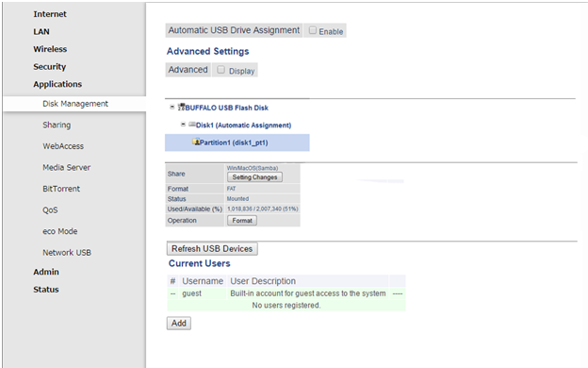Click the partition icon beside Partition1
Image resolution: width=588 pixels, height=368 pixels.
click(x=196, y=142)
